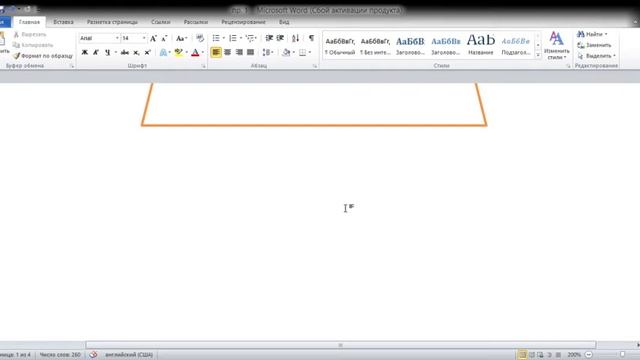Open bullets list dropdown arrow

224,38
